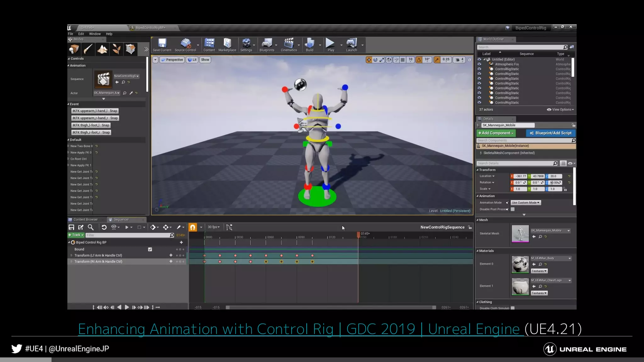
Task: Hide Atmospheric Fog actor visibility eye
Action: (479, 64)
